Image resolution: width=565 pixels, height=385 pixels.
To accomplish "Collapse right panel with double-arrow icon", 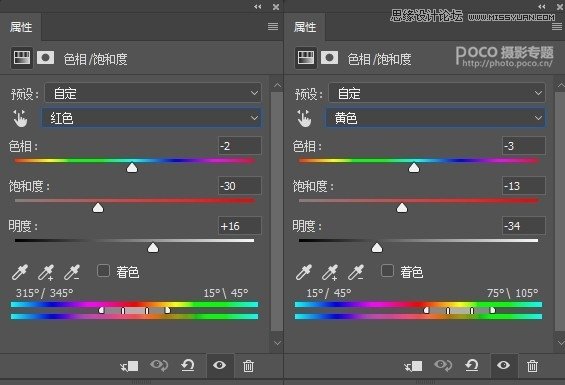I will click(x=542, y=6).
